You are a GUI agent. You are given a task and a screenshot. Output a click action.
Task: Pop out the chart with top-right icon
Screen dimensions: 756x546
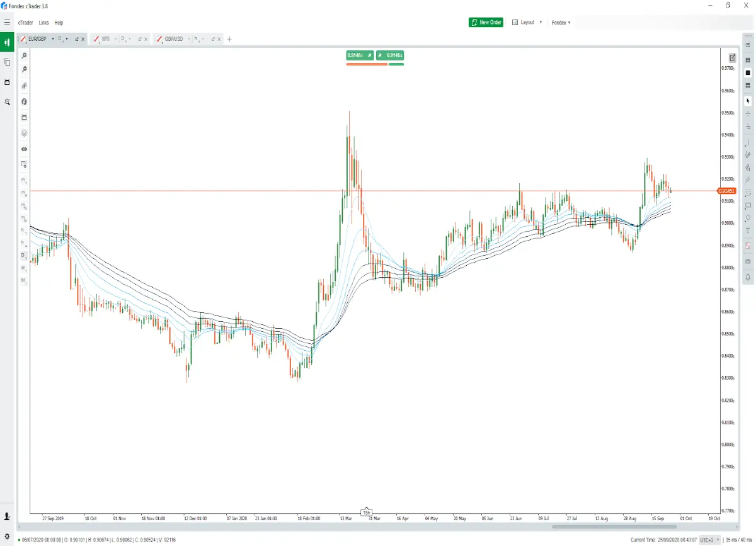click(x=733, y=57)
